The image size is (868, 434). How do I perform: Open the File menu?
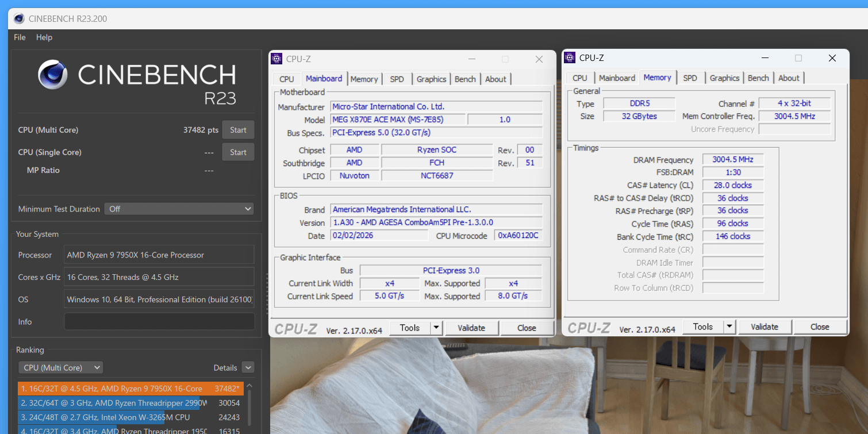[20, 37]
